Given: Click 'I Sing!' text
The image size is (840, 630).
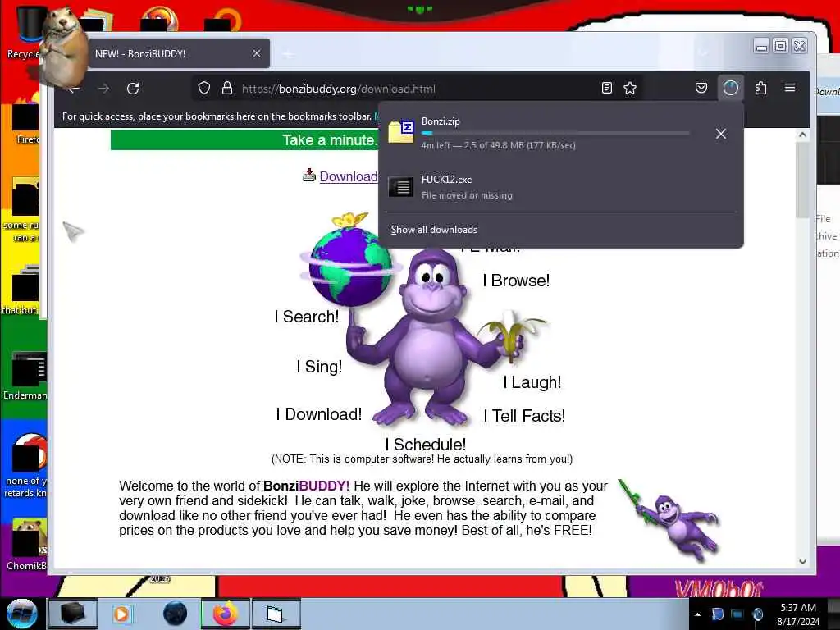Looking at the screenshot, I should (x=319, y=367).
